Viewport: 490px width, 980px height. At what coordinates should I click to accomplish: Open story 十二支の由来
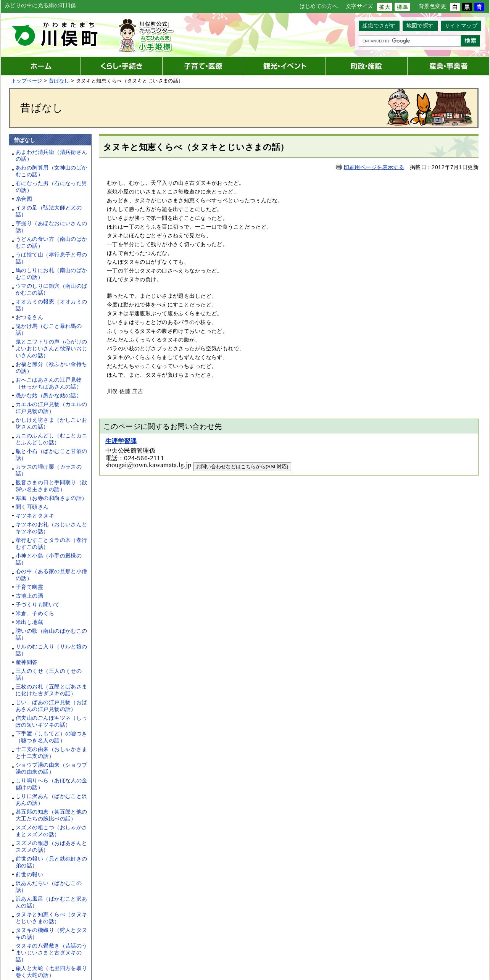coord(51,753)
